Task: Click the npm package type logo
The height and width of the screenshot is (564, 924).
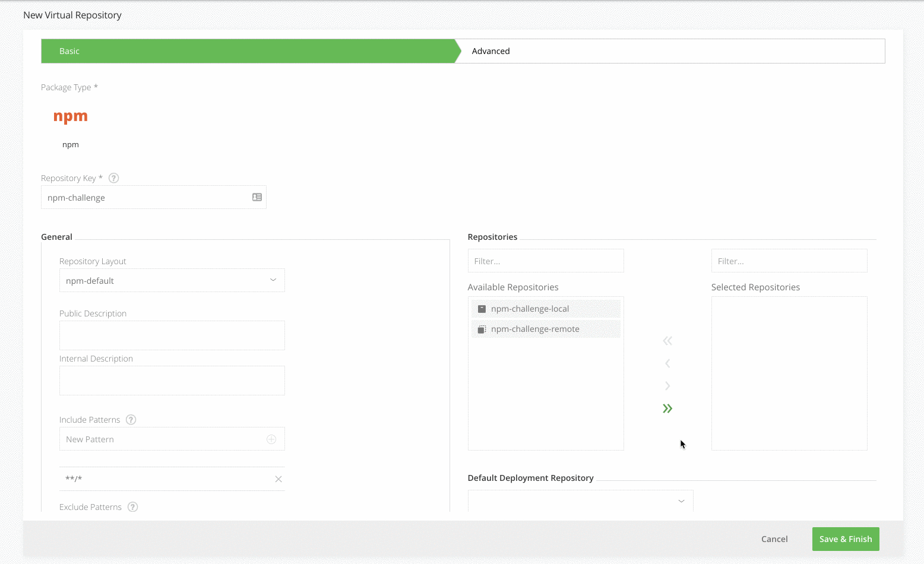Action: pyautogui.click(x=71, y=117)
